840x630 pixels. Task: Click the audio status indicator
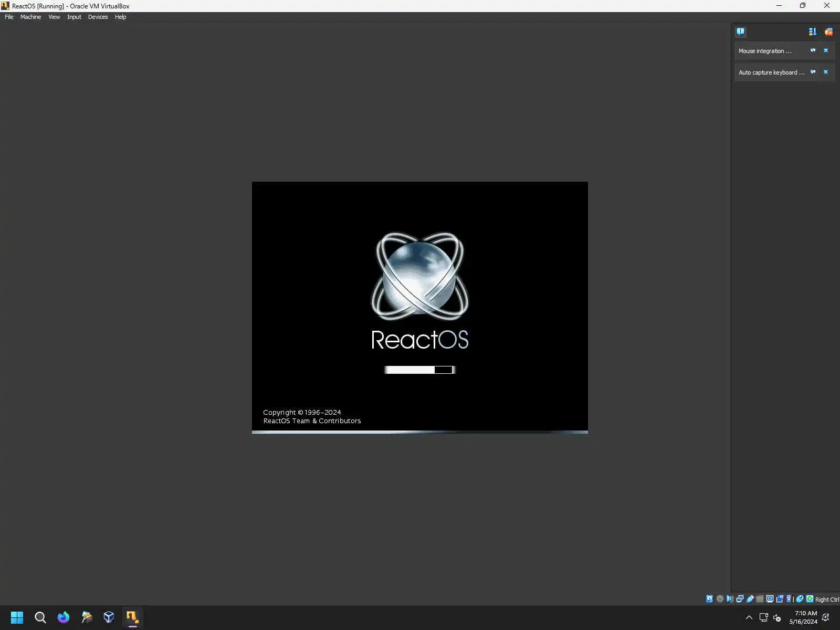coord(730,598)
